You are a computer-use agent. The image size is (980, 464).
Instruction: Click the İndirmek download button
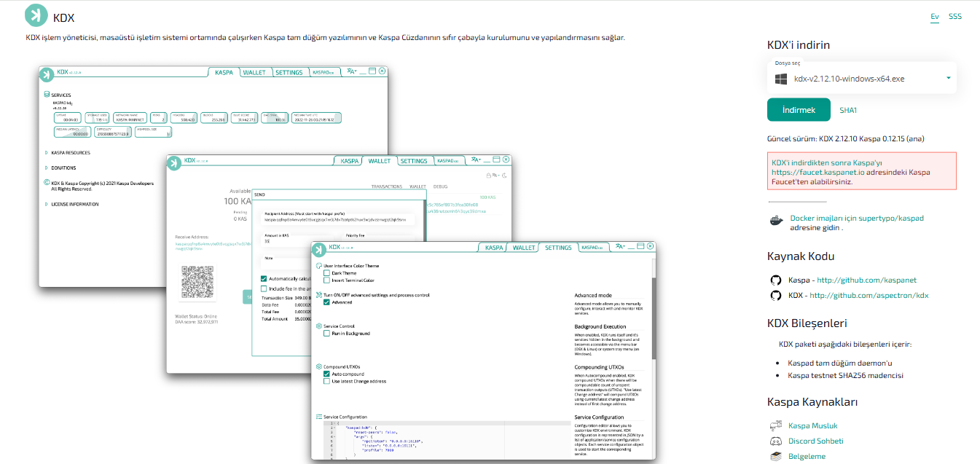pos(799,110)
